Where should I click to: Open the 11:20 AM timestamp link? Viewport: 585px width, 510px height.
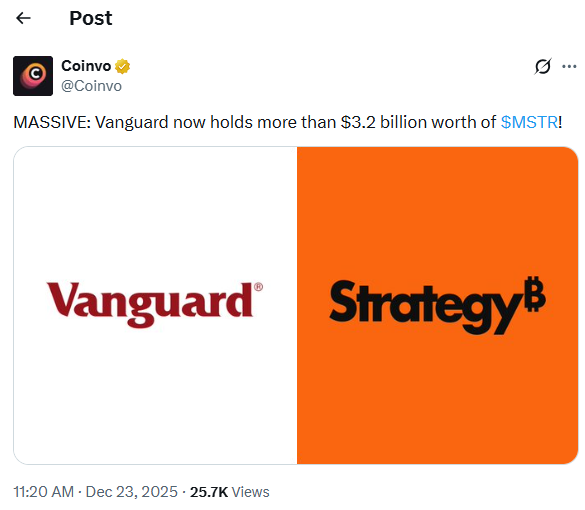[x=44, y=492]
